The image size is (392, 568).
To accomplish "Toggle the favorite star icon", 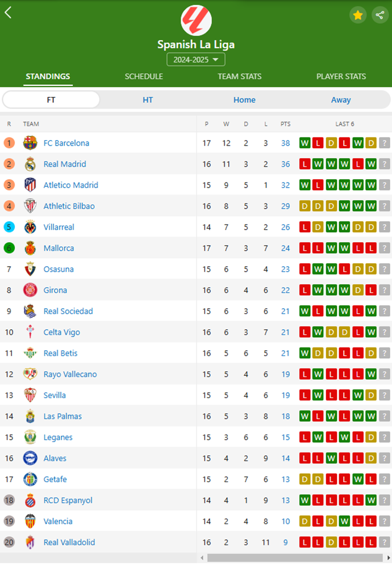I will [357, 15].
